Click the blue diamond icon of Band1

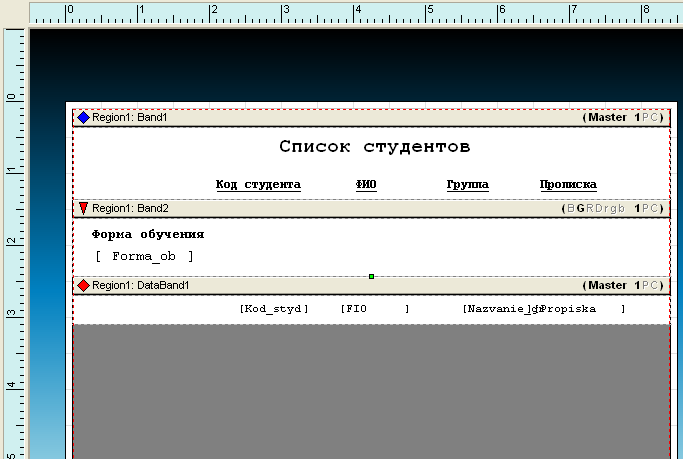pyautogui.click(x=83, y=117)
